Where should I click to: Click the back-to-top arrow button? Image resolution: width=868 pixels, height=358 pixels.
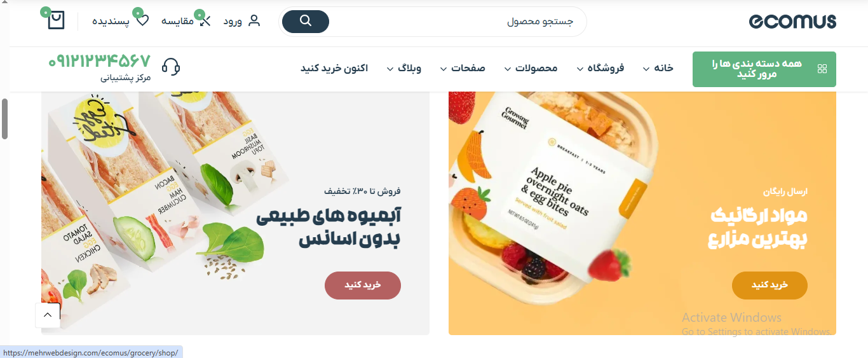(48, 315)
